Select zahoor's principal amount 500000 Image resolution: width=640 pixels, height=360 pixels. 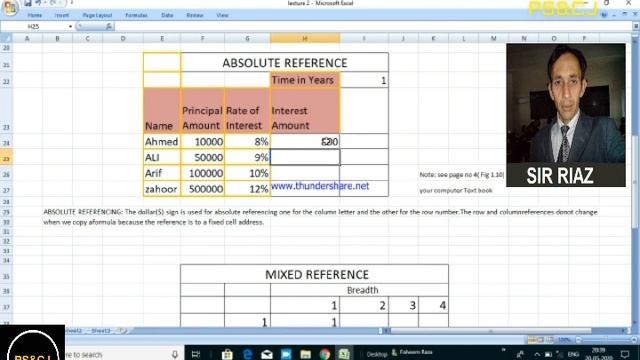coord(202,189)
